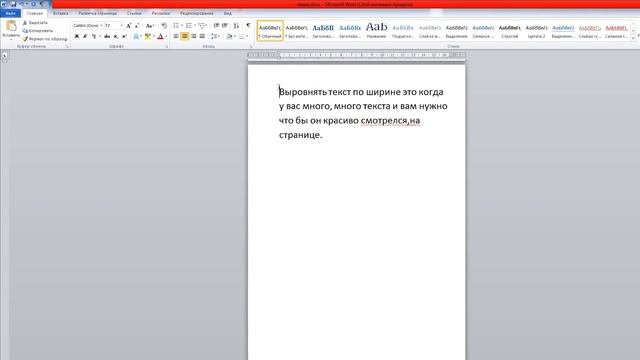Image resolution: width=640 pixels, height=360 pixels.
Task: Click the Format Painter brush icon
Action: click(x=25, y=39)
